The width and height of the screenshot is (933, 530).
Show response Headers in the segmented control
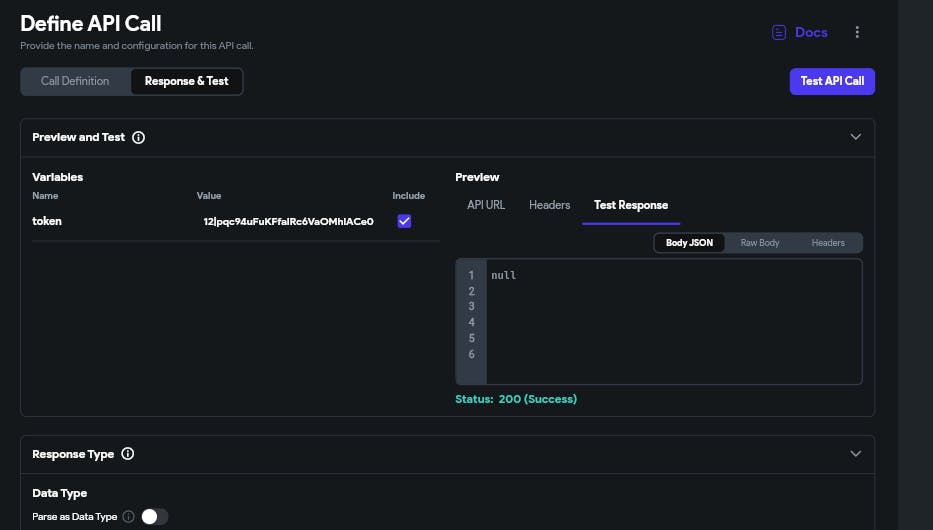pos(828,243)
